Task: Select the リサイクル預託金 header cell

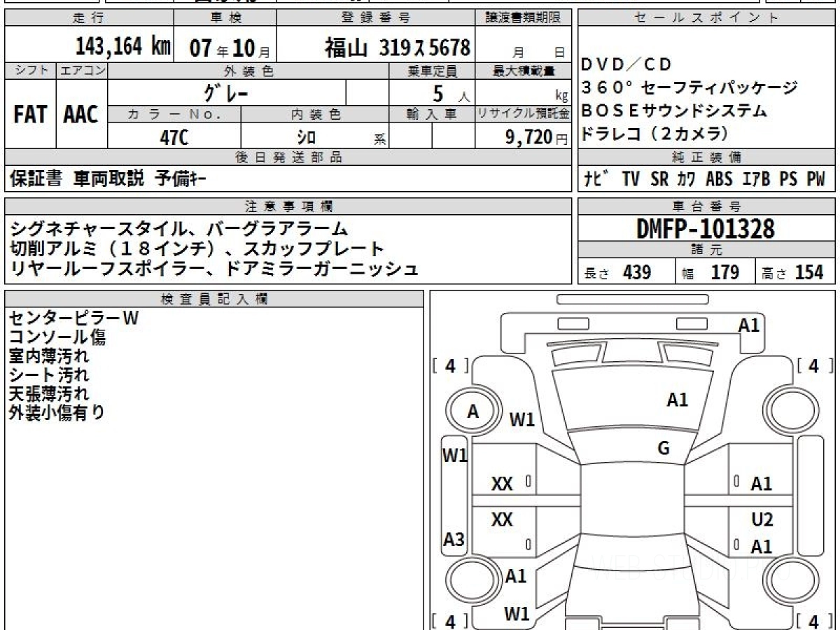Action: pos(523,114)
